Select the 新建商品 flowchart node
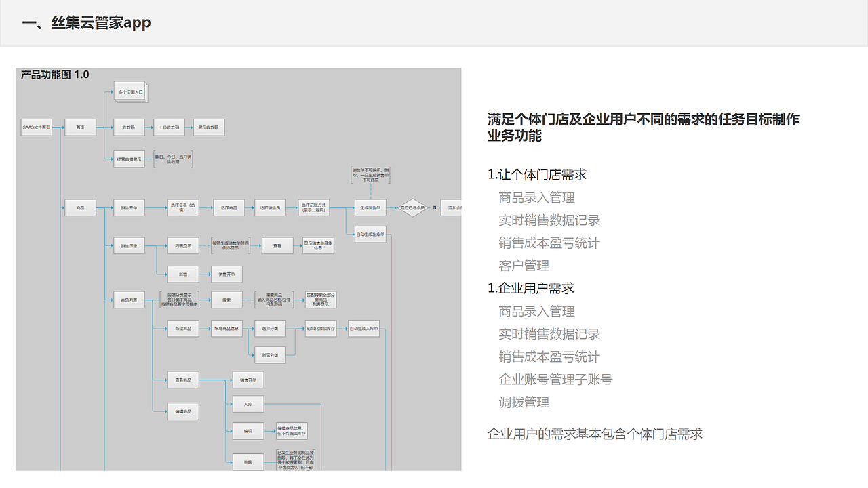Screen dimensions: 868x488 coord(183,329)
